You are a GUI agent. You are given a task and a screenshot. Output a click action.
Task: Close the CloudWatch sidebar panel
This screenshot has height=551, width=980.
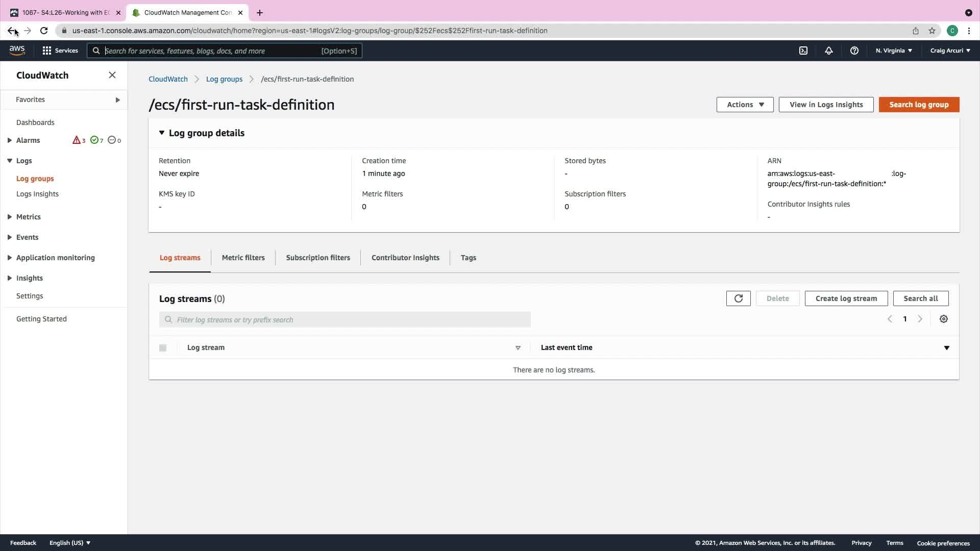[x=112, y=75]
